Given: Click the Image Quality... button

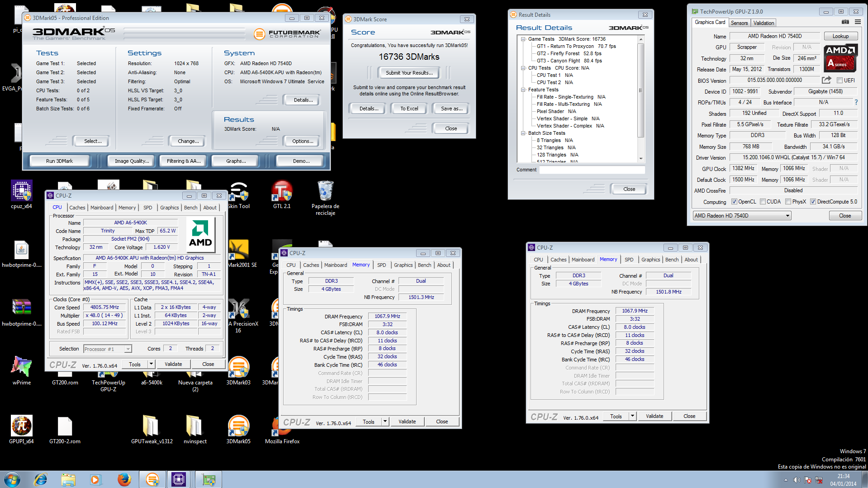Looking at the screenshot, I should point(132,161).
